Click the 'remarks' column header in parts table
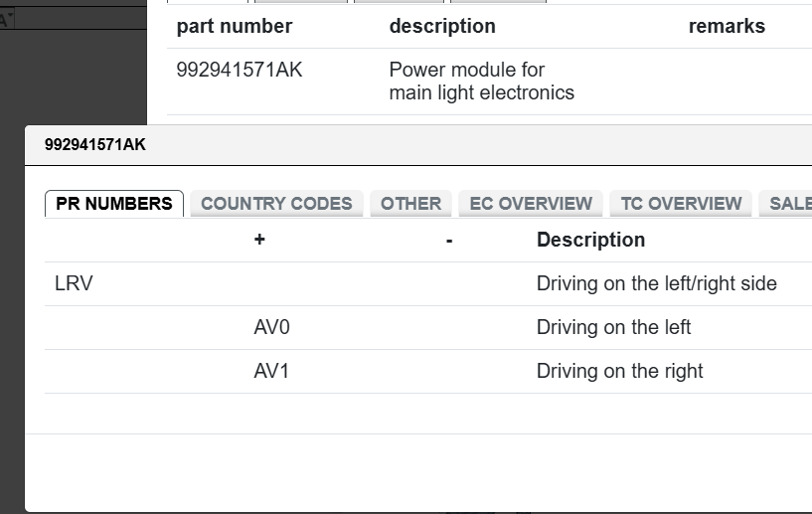Viewport: 812px width, 514px height. coord(727,27)
